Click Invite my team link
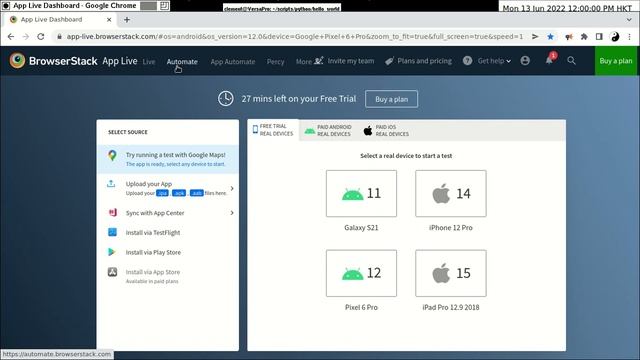This screenshot has height=360, width=640. click(344, 61)
